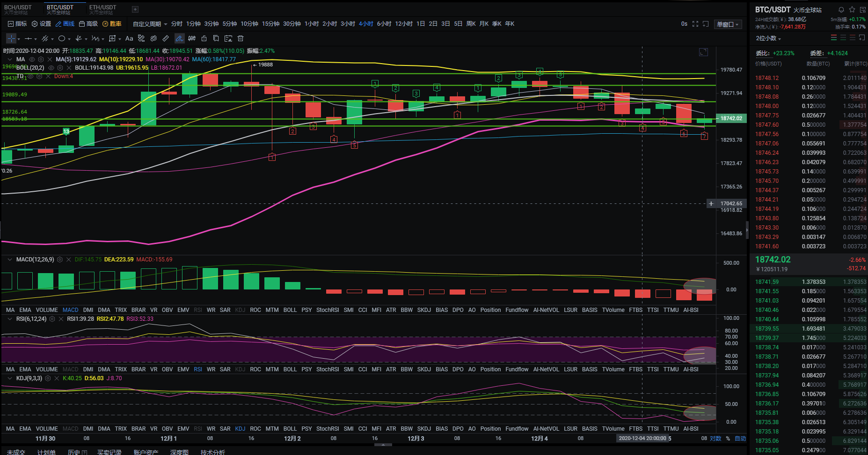
Task: Add BTC/USDT to favorites via star icon
Action: [x=852, y=9]
